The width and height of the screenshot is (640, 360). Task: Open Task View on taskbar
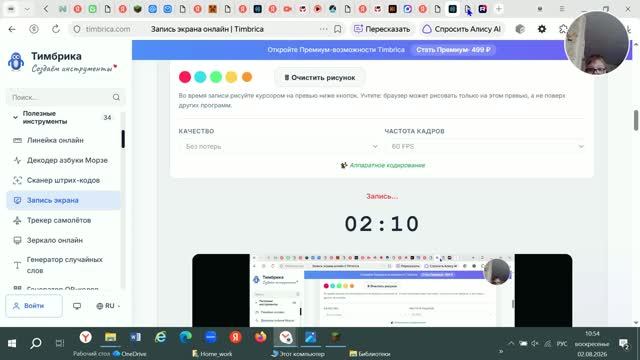(60, 343)
